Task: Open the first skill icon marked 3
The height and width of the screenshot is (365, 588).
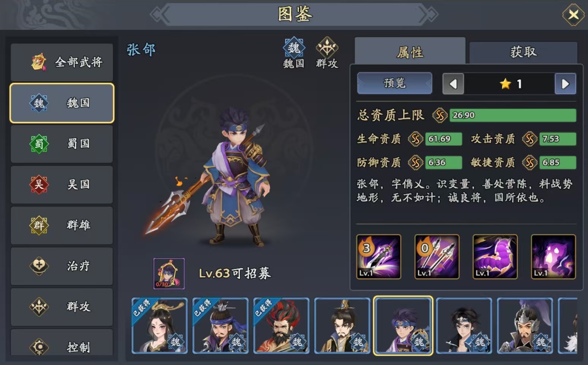Action: click(x=379, y=256)
